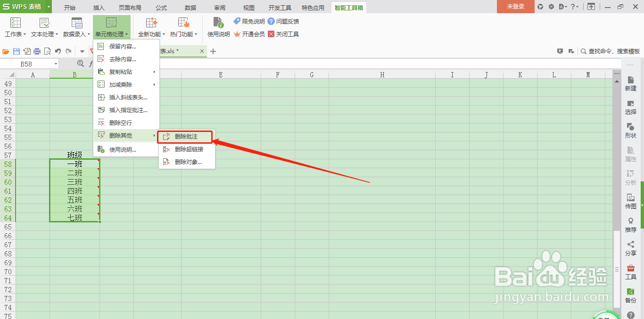Click 开通会员 crown button

pyautogui.click(x=249, y=34)
